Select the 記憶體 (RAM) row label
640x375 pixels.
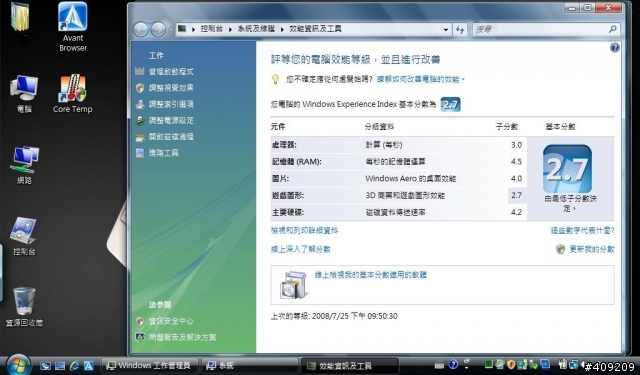297,162
